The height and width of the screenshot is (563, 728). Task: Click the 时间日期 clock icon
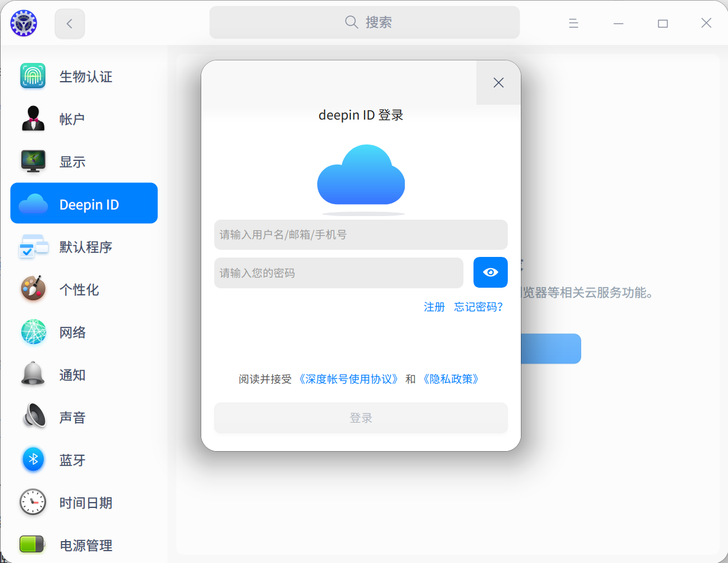click(33, 502)
